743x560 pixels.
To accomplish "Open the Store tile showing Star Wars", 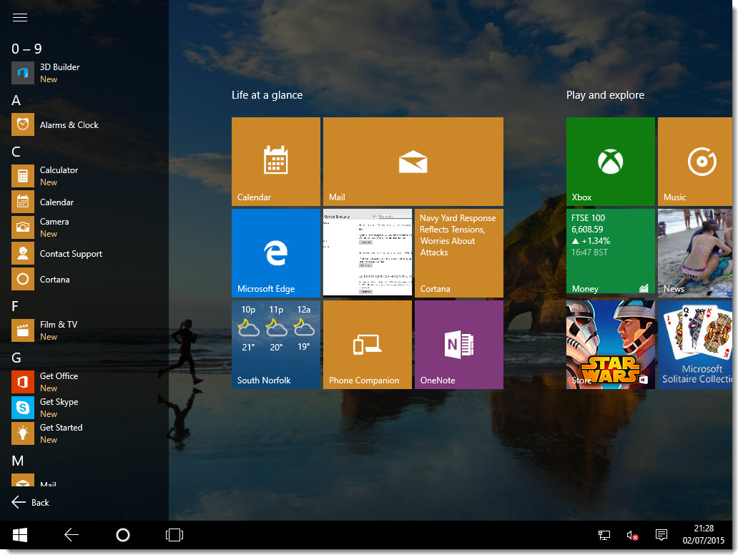I will [x=610, y=344].
